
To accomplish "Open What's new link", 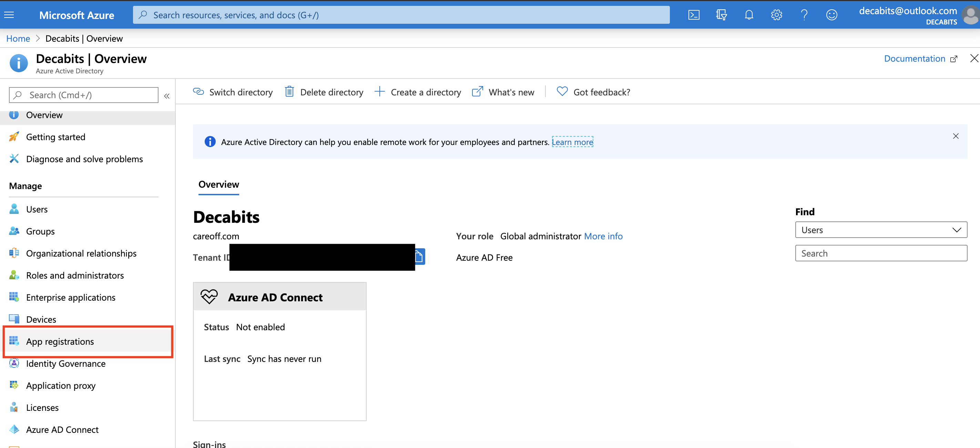I will [x=503, y=92].
